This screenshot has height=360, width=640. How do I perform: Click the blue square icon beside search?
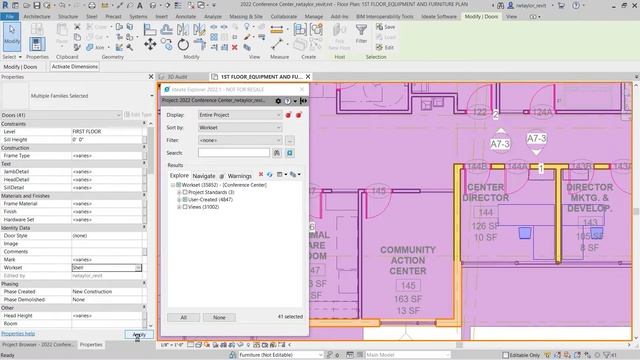(290, 153)
